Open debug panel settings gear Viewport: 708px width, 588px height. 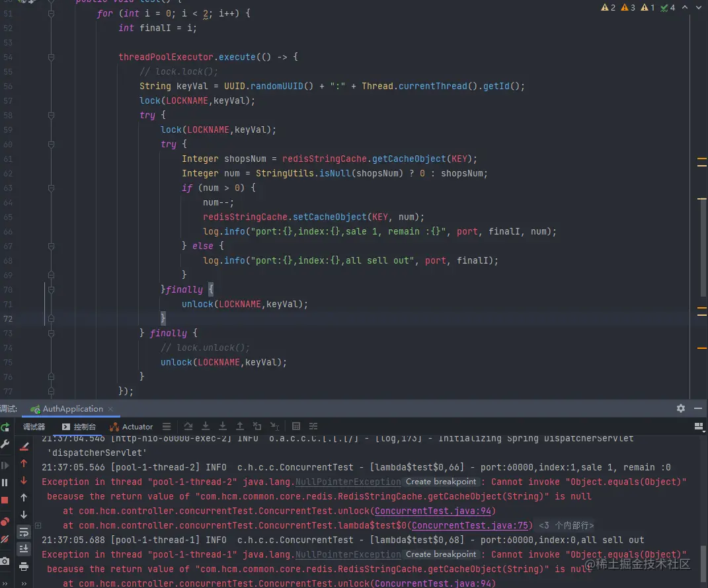point(681,408)
